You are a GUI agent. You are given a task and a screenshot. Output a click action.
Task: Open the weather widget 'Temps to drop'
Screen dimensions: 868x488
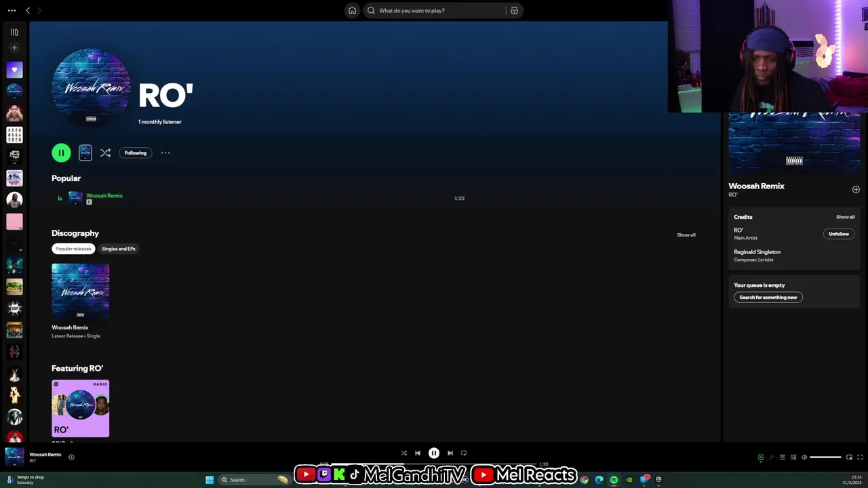tap(24, 480)
